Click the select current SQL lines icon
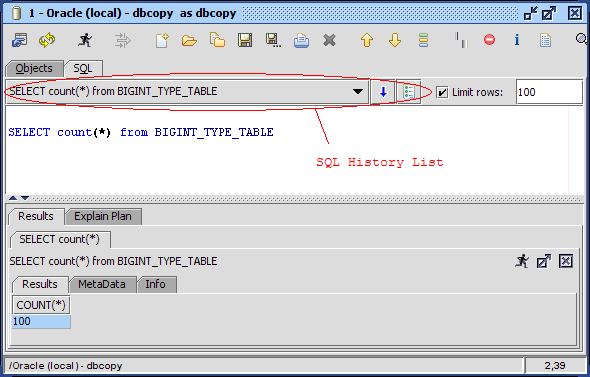 (x=423, y=40)
